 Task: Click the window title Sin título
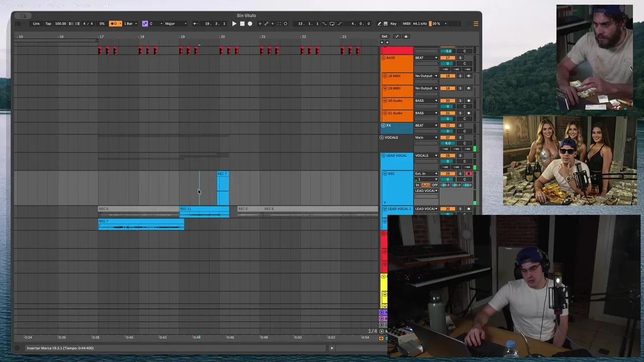pos(247,16)
